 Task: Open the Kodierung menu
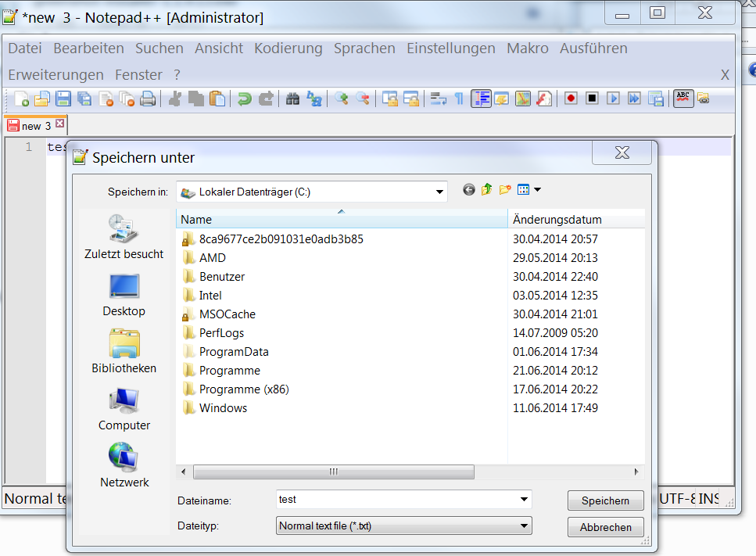coord(288,48)
